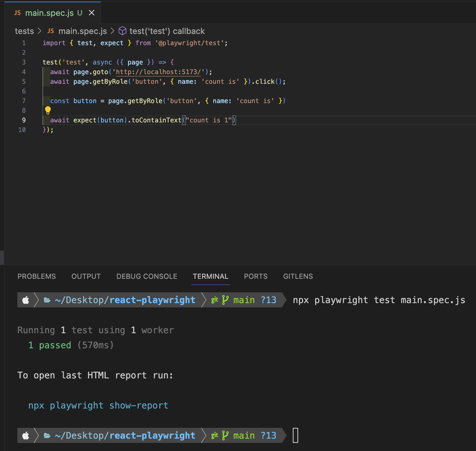Open the quick fix lightbulb on line 8
Image resolution: width=476 pixels, height=451 pixels.
tap(48, 110)
